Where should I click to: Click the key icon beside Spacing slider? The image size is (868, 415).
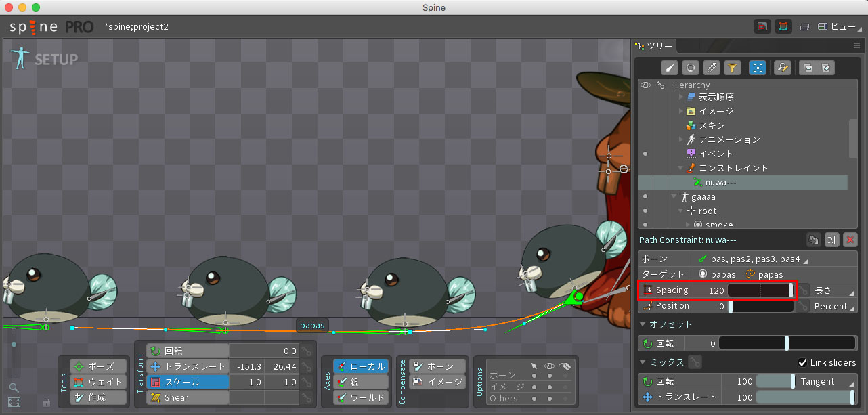[x=804, y=290]
